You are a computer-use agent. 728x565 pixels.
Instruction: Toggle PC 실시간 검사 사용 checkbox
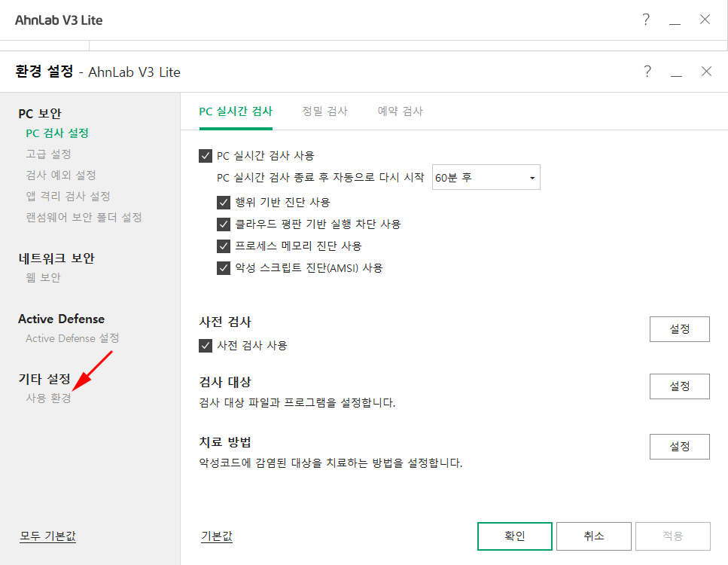pos(206,156)
